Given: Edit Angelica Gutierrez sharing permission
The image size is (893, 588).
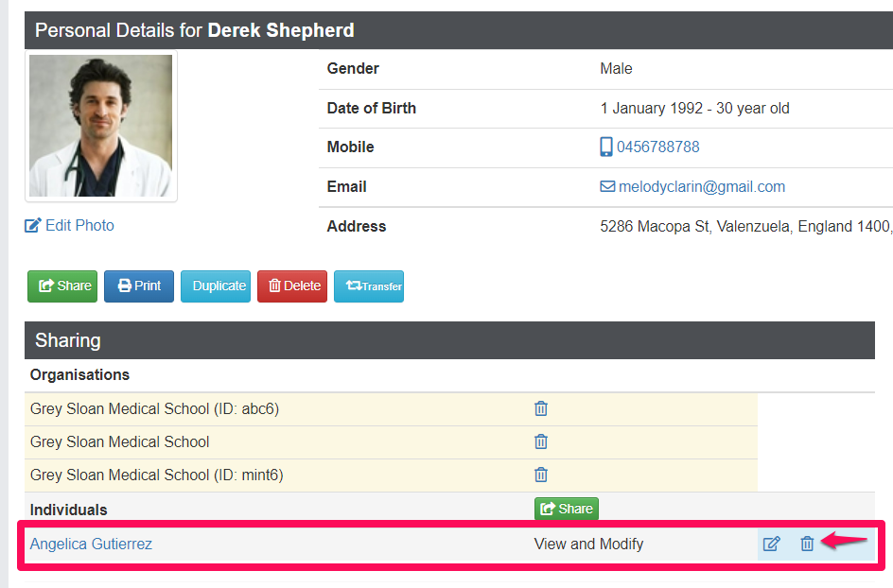Looking at the screenshot, I should [772, 544].
